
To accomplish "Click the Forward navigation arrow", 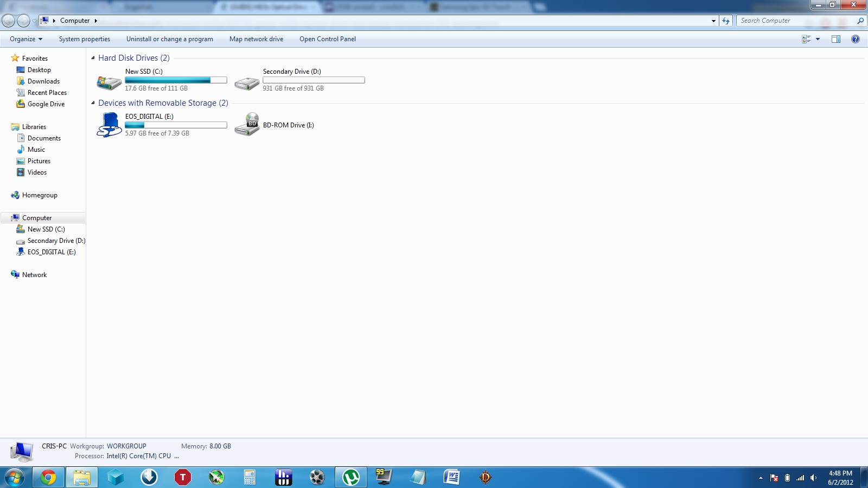I will (23, 21).
